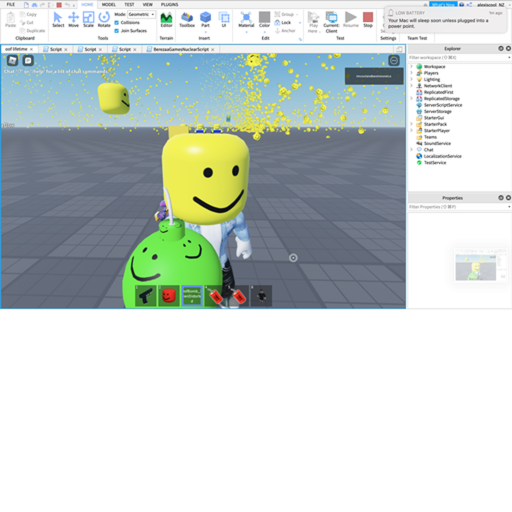Select the dark character item in hotbar
The image size is (512, 512).
[x=261, y=296]
